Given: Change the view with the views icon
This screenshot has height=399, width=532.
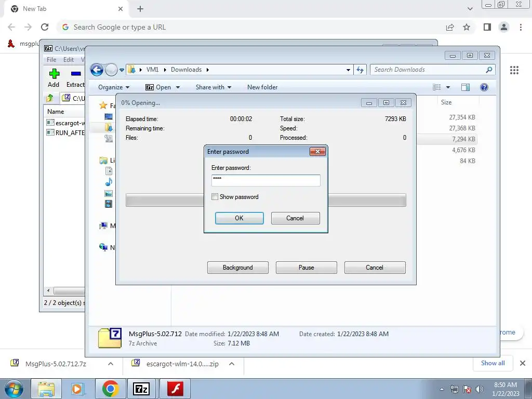Looking at the screenshot, I should click(436, 87).
